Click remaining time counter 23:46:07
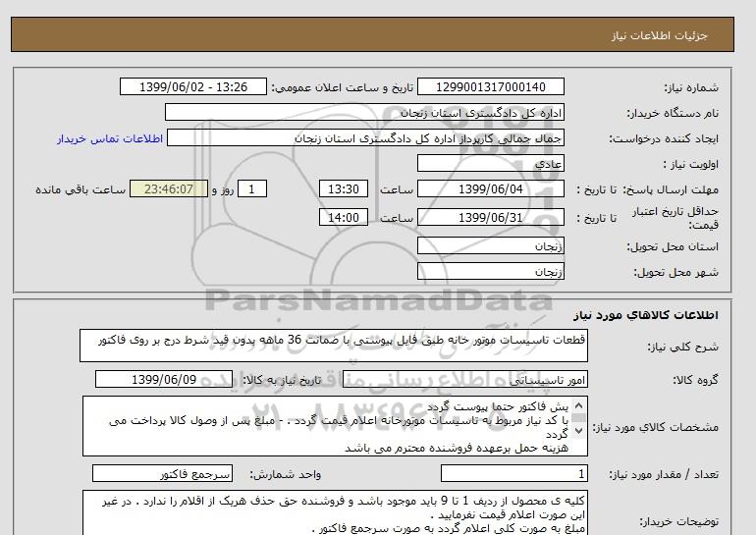This screenshot has height=535, width=756. point(169,188)
